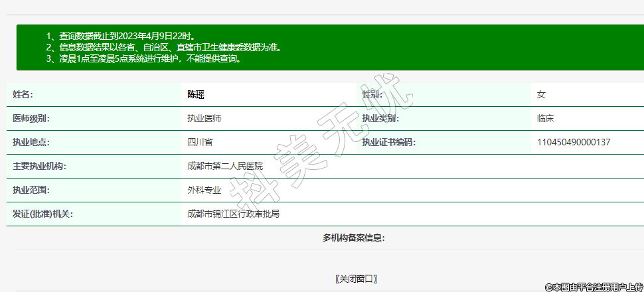Click the notice about 卫生健康委 data

(x=163, y=47)
